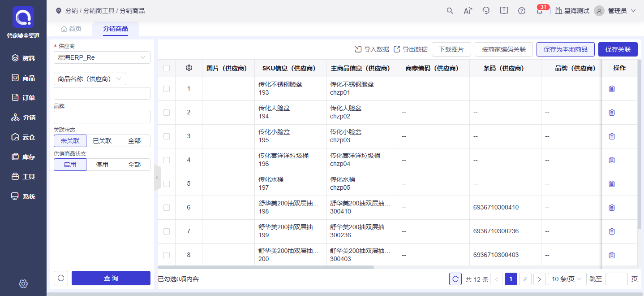Open settings gear at sidebar bottom
644x296 pixels.
23,283
